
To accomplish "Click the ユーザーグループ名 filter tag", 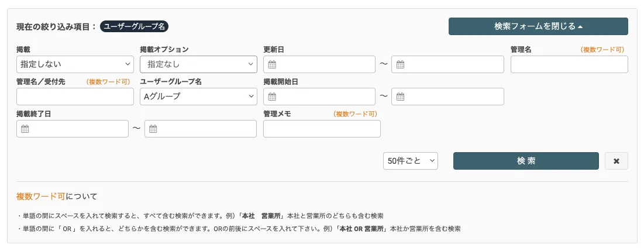I will [135, 26].
